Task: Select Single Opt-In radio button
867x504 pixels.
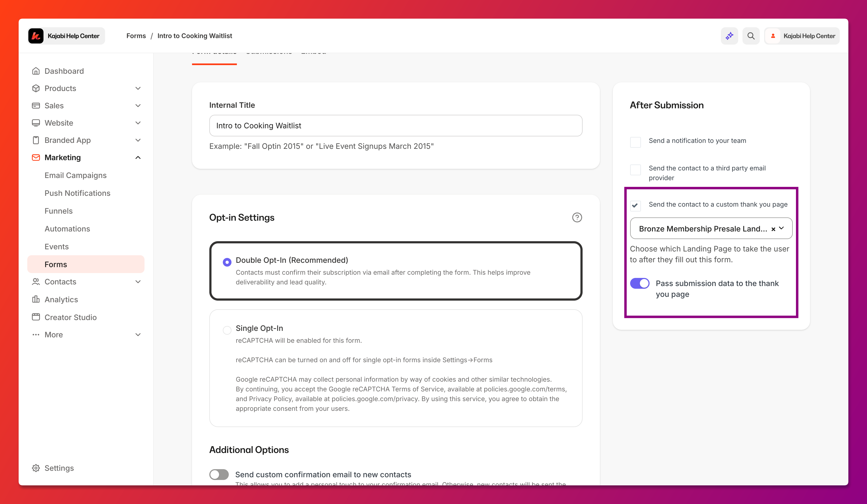Action: point(227,330)
